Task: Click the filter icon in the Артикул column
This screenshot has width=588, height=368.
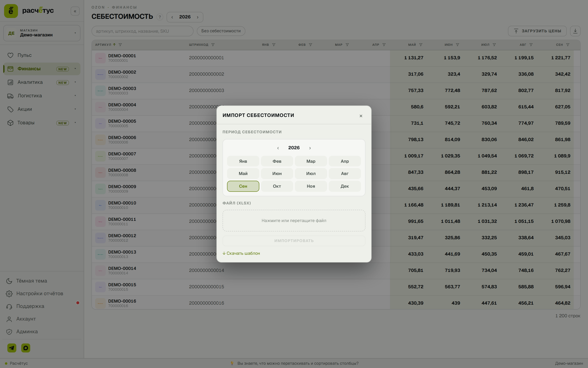Action: [120, 45]
